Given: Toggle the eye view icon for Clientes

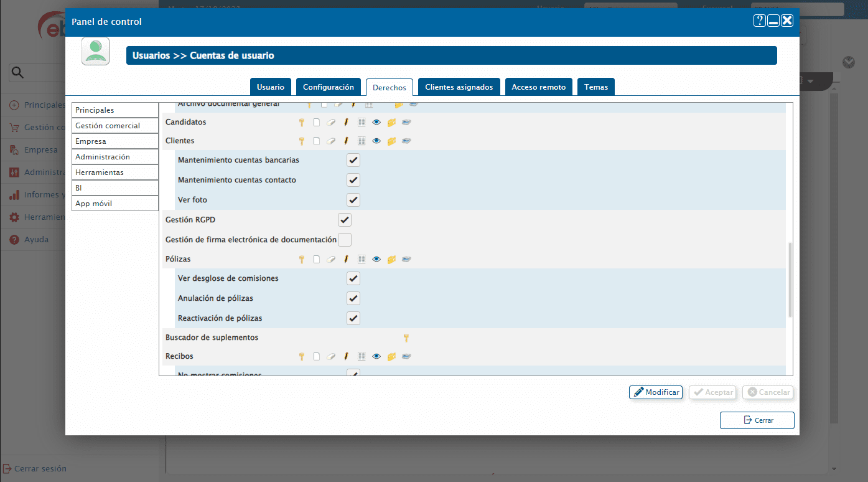Looking at the screenshot, I should click(x=376, y=141).
